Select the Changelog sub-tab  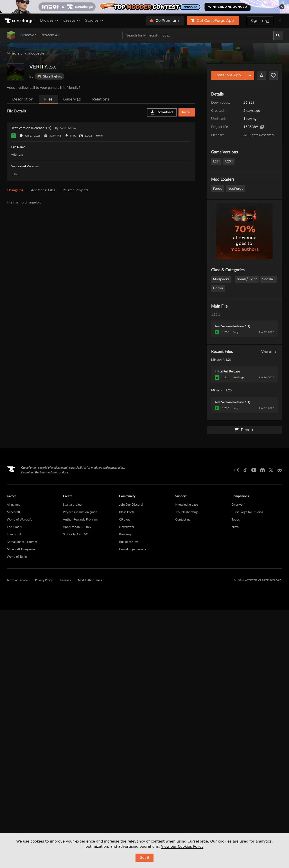[x=15, y=190]
